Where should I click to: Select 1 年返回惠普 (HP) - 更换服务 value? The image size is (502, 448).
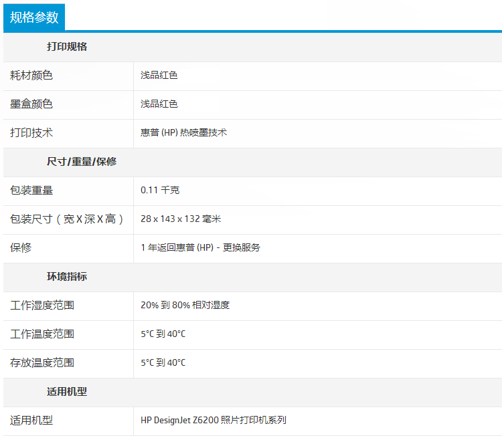click(200, 248)
